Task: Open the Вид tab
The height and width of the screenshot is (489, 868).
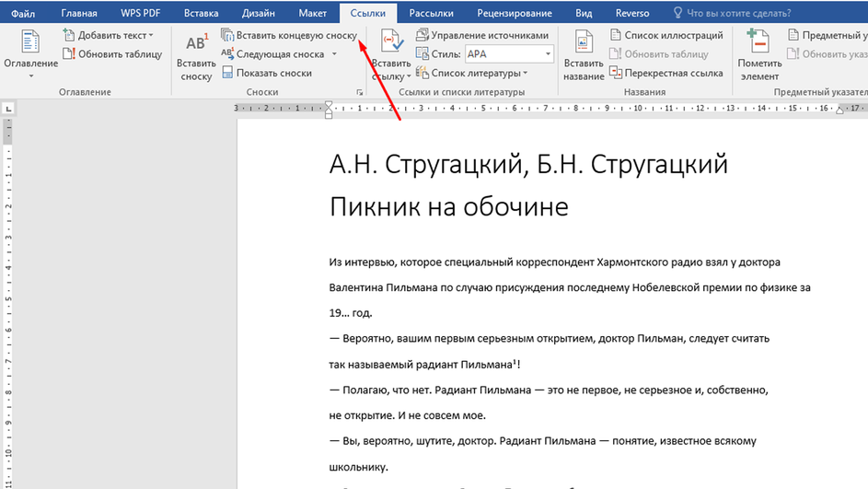Action: [584, 13]
